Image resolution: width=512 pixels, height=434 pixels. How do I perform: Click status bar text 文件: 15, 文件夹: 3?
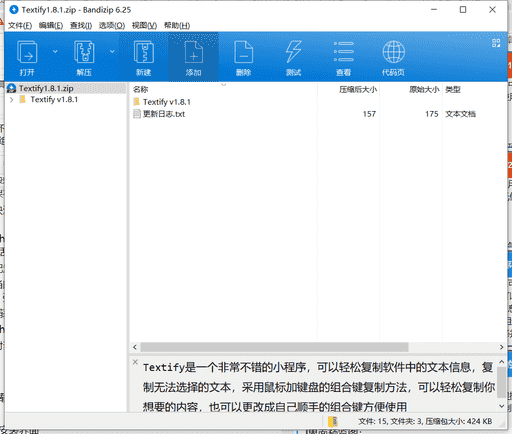(390, 422)
